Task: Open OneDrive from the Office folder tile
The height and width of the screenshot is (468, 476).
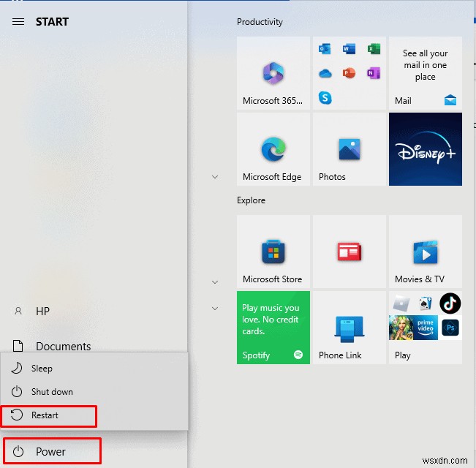Action: click(x=325, y=73)
